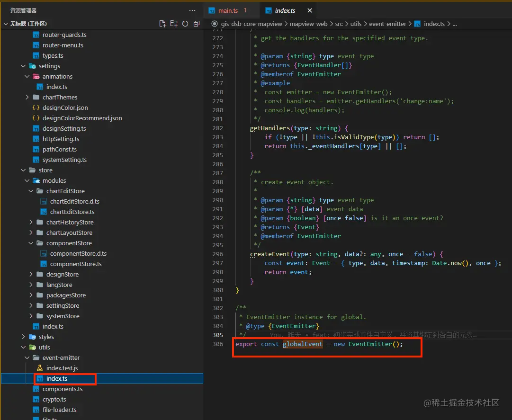Open file-loader.ts file
Screen dimensions: 512x420
pos(59,410)
